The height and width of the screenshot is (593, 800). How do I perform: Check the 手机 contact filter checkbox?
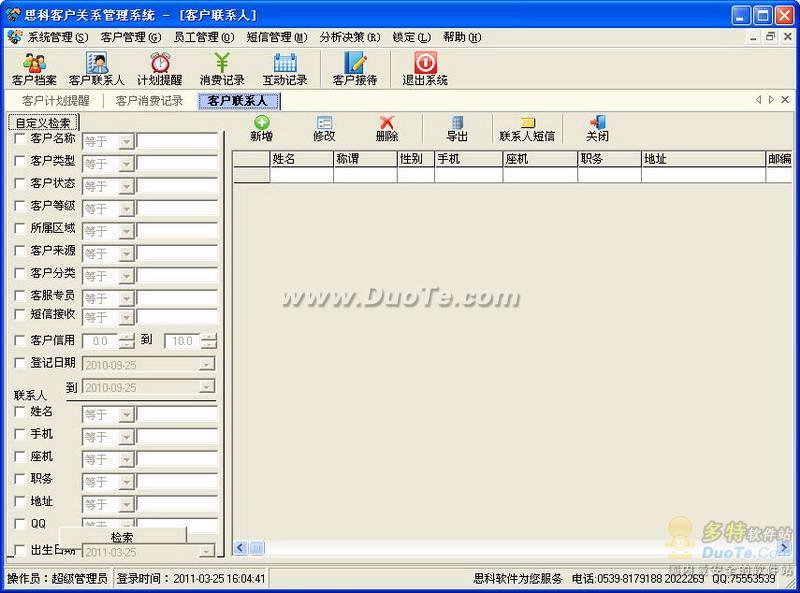(20, 435)
